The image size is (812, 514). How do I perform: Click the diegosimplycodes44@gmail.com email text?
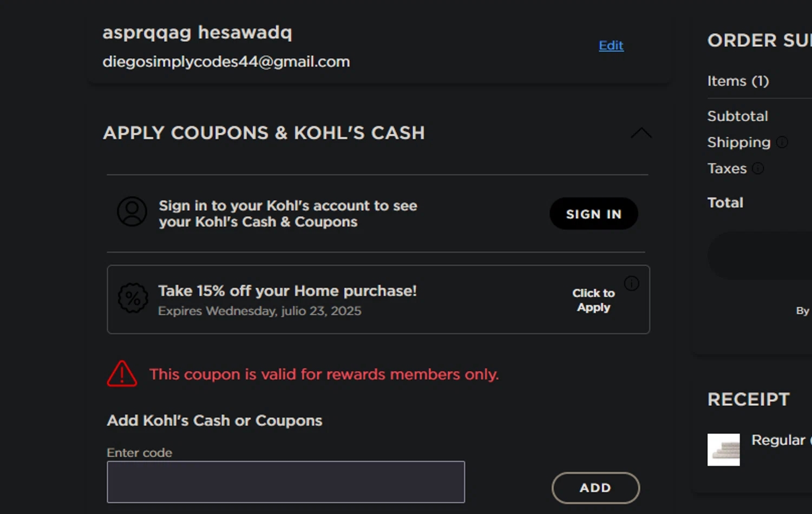coord(226,62)
